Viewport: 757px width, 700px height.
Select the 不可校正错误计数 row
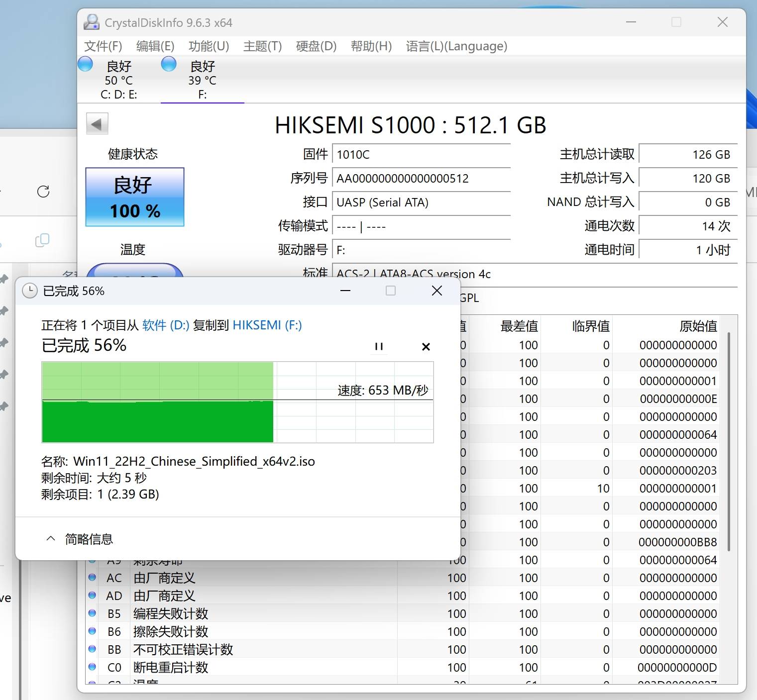(403, 649)
